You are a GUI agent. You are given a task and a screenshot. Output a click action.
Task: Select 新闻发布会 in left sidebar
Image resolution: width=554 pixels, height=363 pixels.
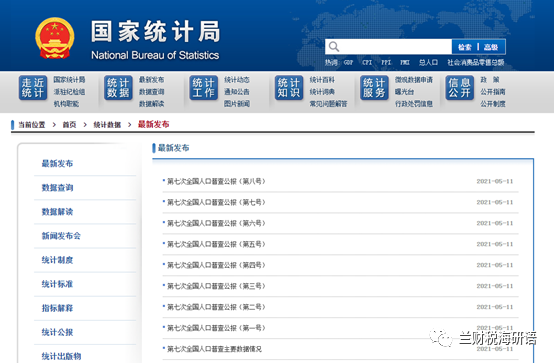[61, 235]
